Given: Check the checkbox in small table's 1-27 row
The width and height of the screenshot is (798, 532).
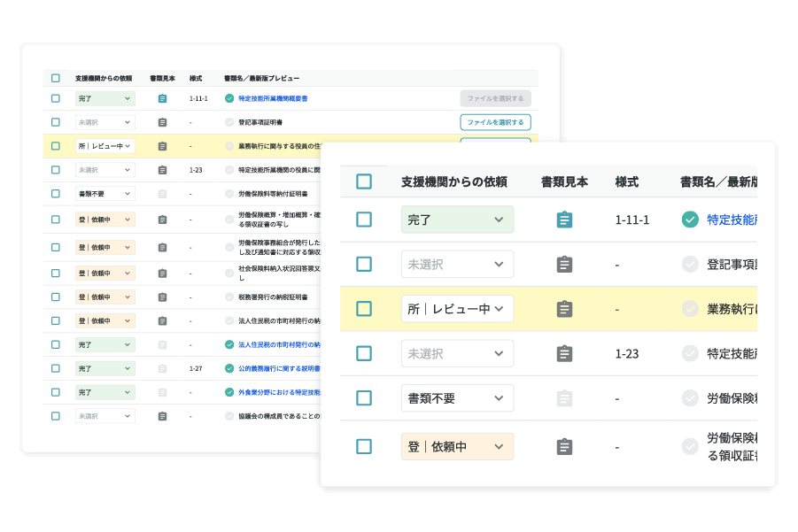Looking at the screenshot, I should pyautogui.click(x=56, y=368).
